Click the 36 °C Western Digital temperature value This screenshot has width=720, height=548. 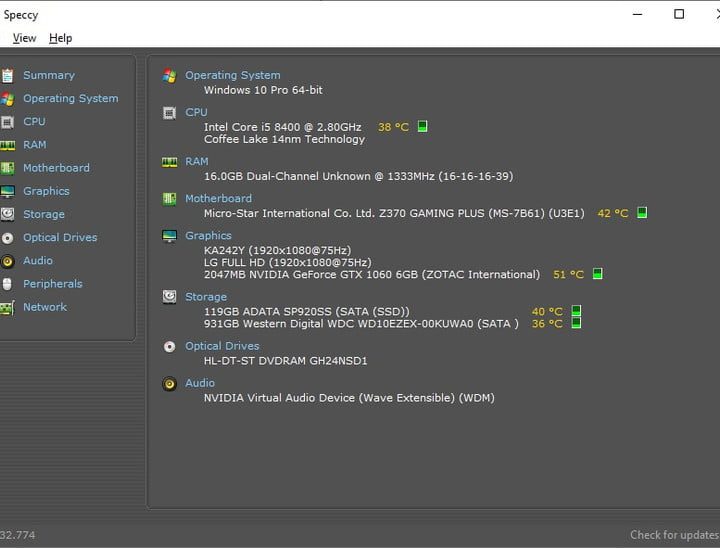point(547,324)
